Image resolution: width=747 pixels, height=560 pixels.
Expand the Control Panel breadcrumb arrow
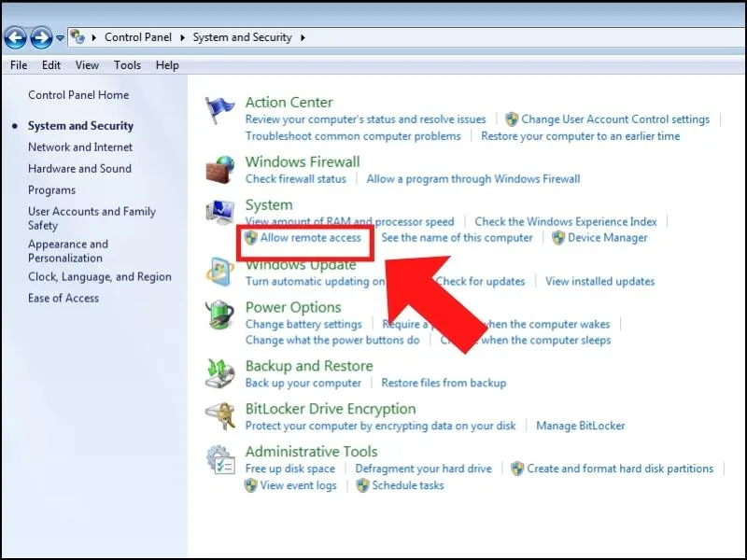click(x=186, y=38)
